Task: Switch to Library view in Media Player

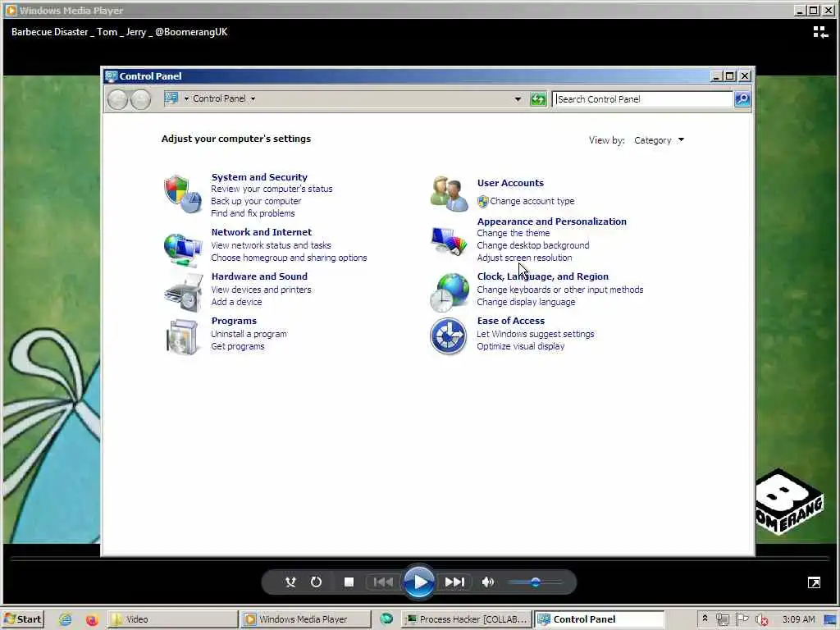Action: pos(820,32)
